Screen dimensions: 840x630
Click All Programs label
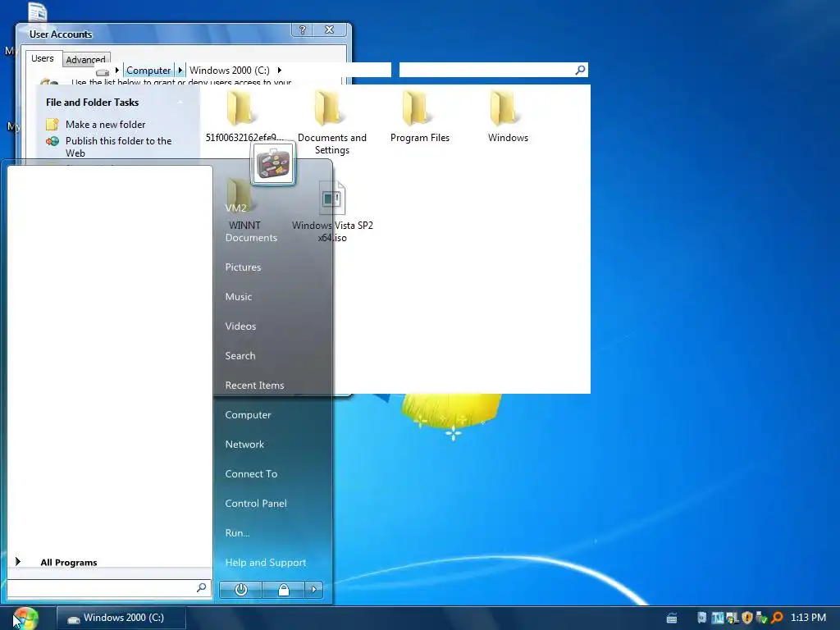pyautogui.click(x=69, y=562)
